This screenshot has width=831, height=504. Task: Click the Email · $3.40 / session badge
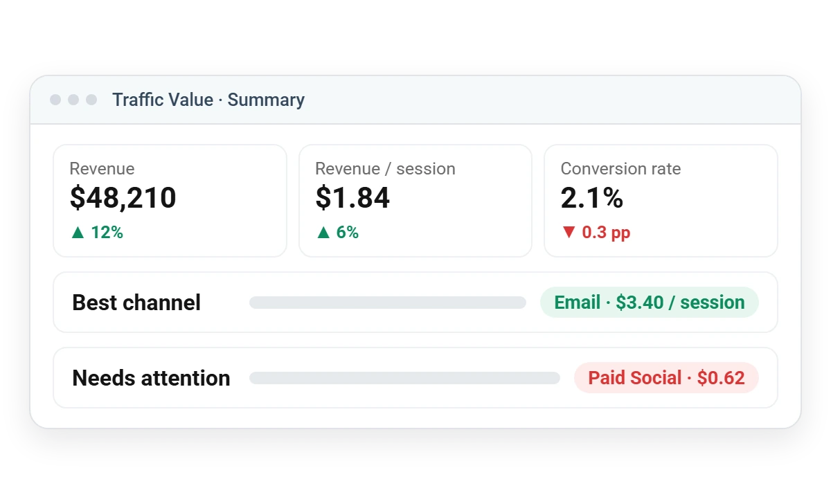tap(650, 303)
